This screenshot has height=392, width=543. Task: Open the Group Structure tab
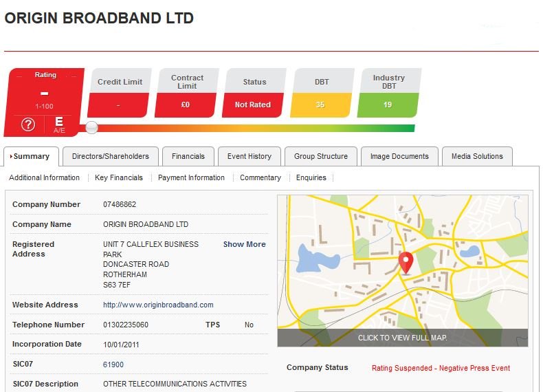321,156
